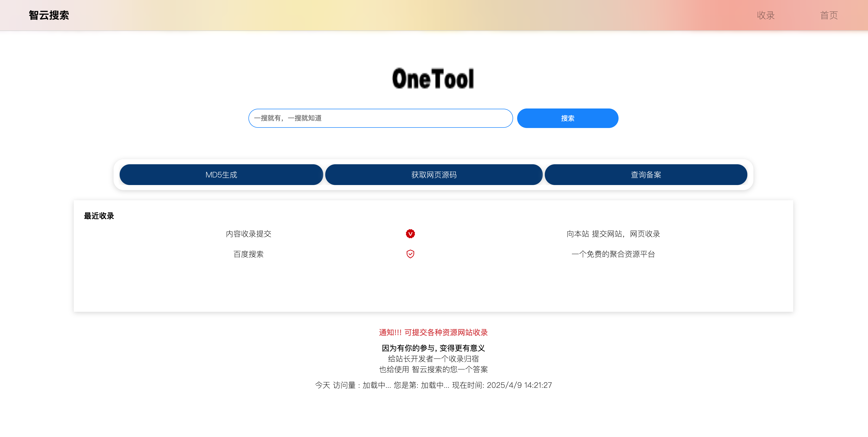Open the 获取网页源码 tool
Screen dimensions: 868x437
434,175
